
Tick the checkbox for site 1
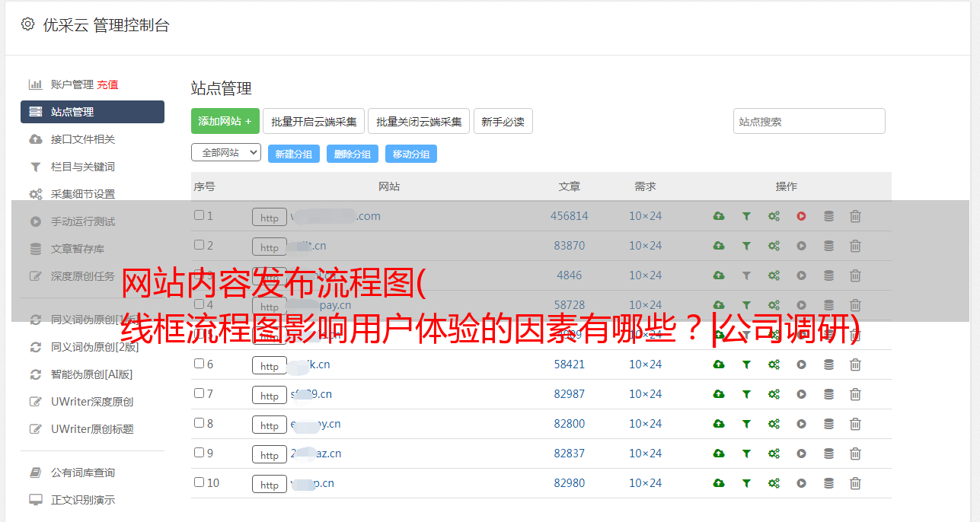pyautogui.click(x=199, y=215)
